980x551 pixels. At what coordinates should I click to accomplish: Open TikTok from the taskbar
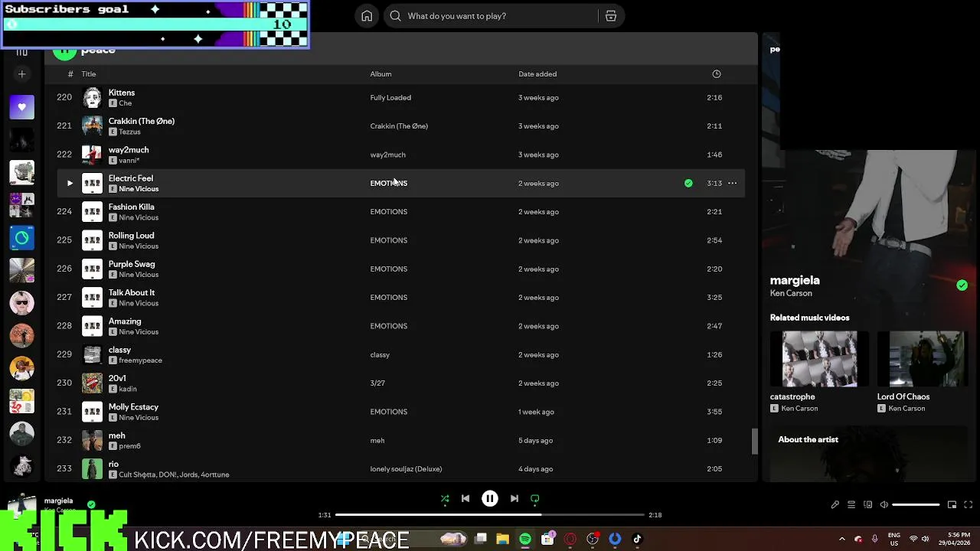click(637, 540)
